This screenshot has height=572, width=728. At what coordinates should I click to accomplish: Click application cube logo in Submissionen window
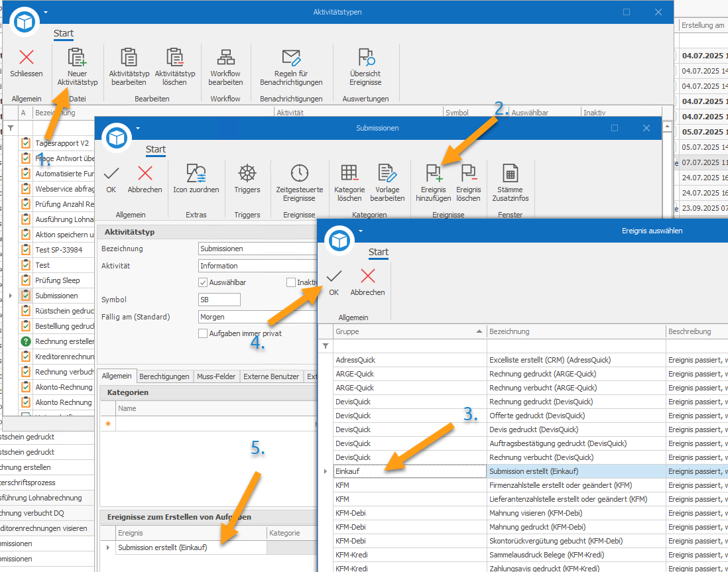(116, 138)
